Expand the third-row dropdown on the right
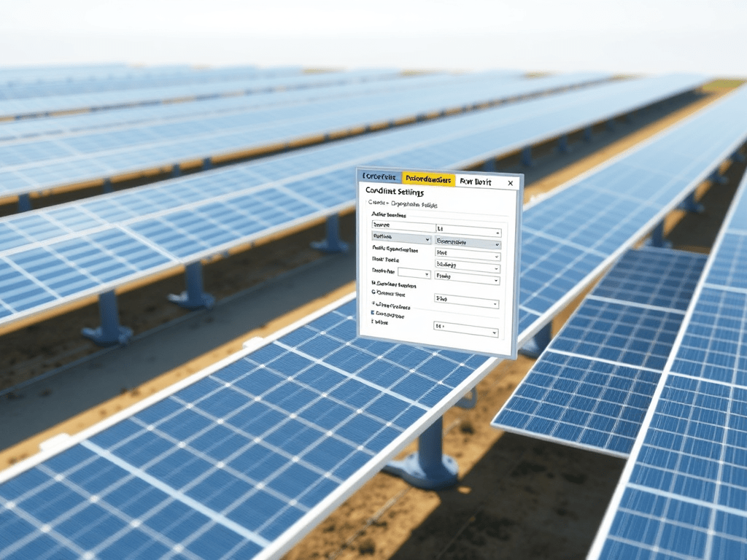 [x=468, y=255]
